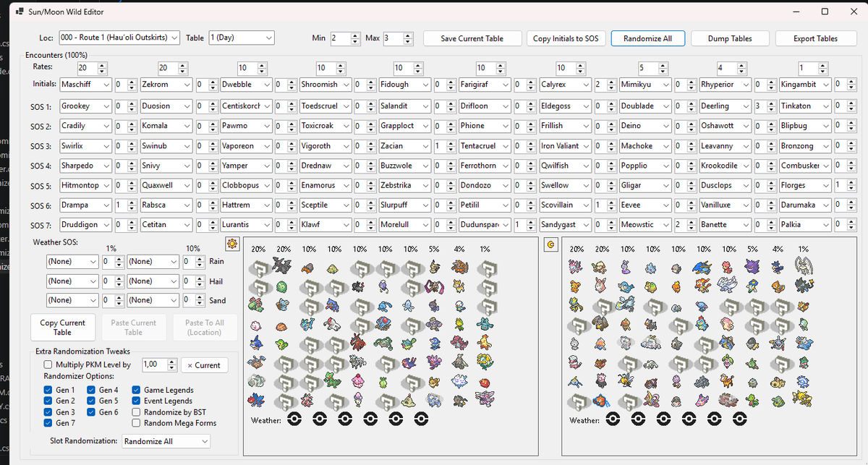The image size is (868, 465).
Task: Select the Luxray sprite in night preview
Action: [804, 286]
